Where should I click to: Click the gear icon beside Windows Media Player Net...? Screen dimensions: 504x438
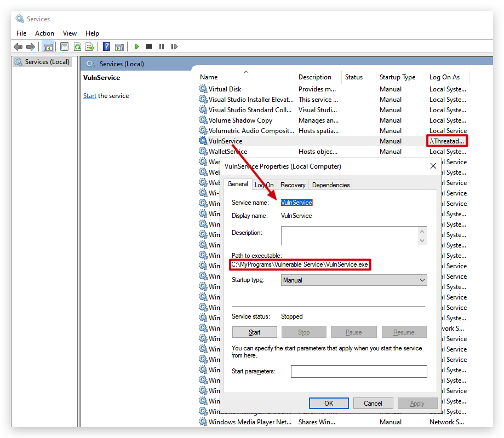[x=203, y=422]
